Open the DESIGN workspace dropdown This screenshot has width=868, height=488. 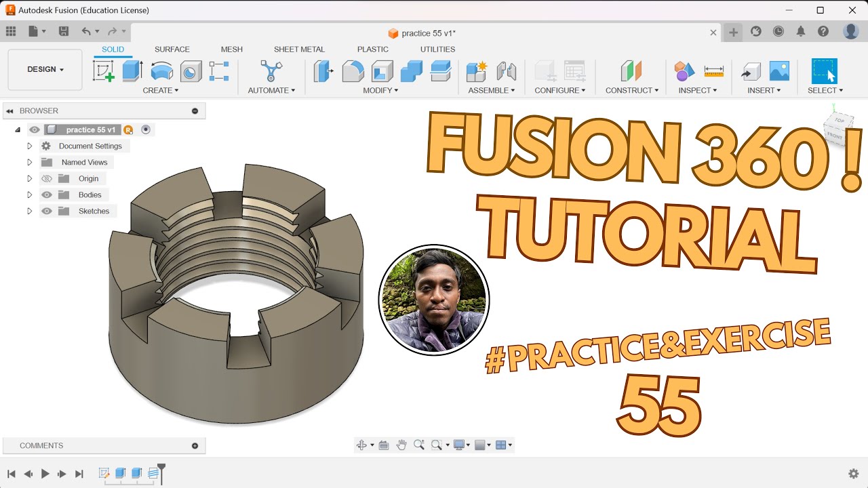[45, 69]
